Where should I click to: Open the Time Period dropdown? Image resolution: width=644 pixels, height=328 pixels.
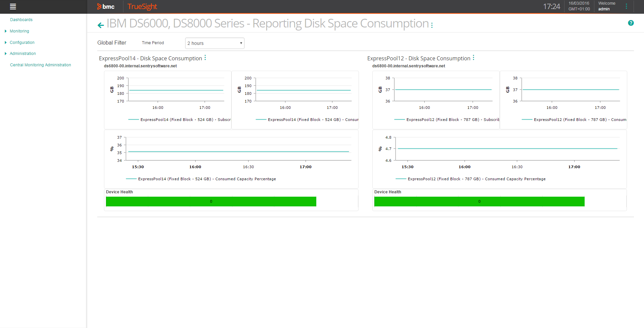215,43
